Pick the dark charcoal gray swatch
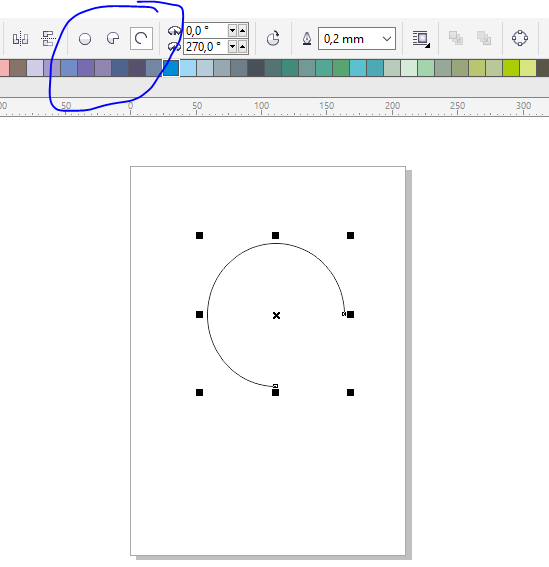Viewport: 549px width, 567px height. pyautogui.click(x=256, y=68)
